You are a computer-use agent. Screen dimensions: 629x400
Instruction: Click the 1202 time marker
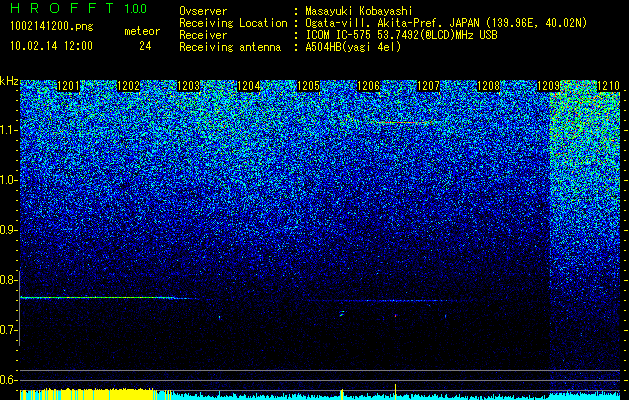[x=128, y=86]
